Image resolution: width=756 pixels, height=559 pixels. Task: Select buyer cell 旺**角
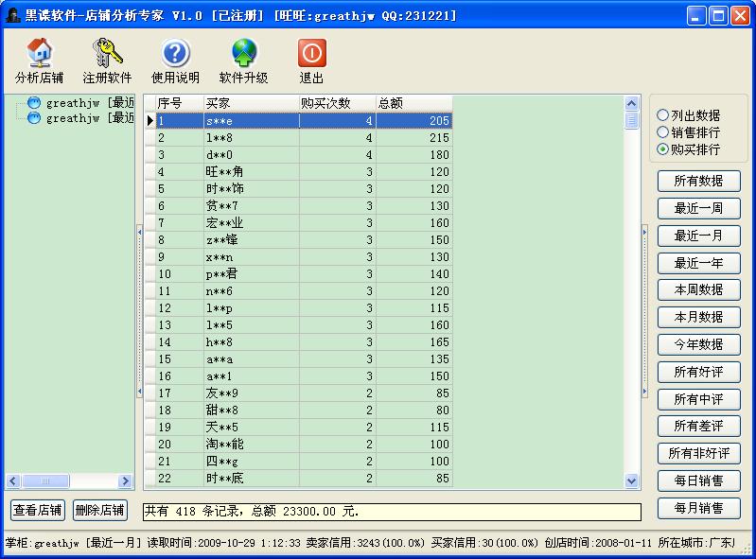pos(251,171)
